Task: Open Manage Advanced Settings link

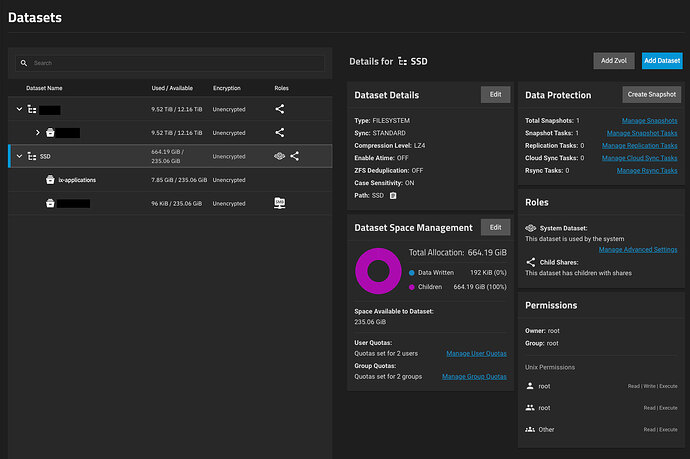Action: click(638, 250)
